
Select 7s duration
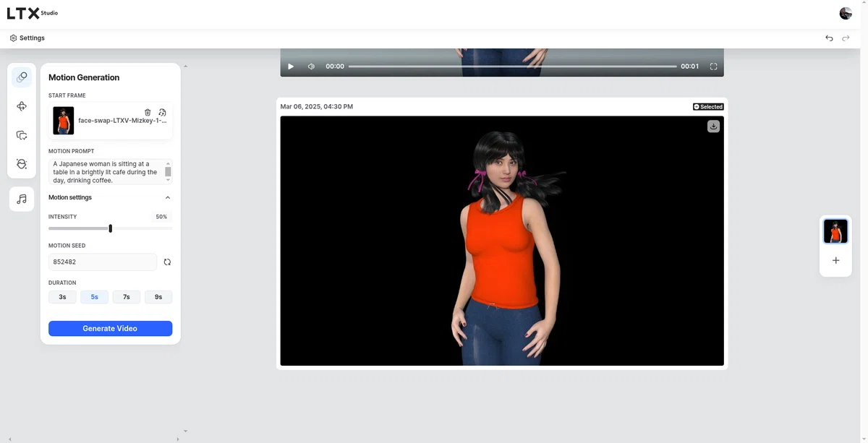click(x=127, y=297)
